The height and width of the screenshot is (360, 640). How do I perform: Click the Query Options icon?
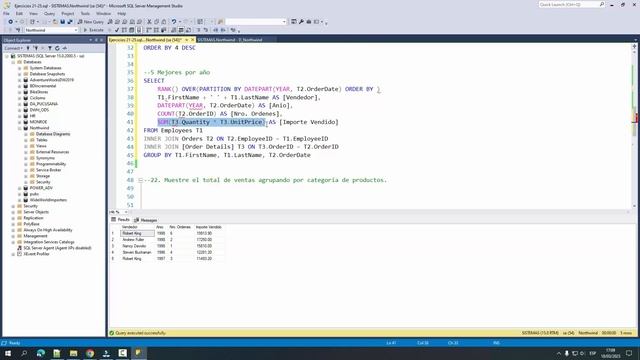(x=131, y=30)
